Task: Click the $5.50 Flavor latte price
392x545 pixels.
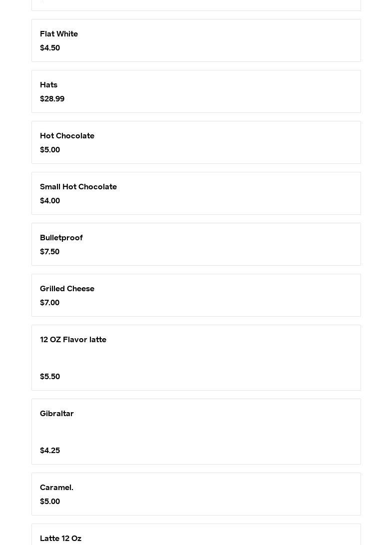Action: [x=50, y=377]
